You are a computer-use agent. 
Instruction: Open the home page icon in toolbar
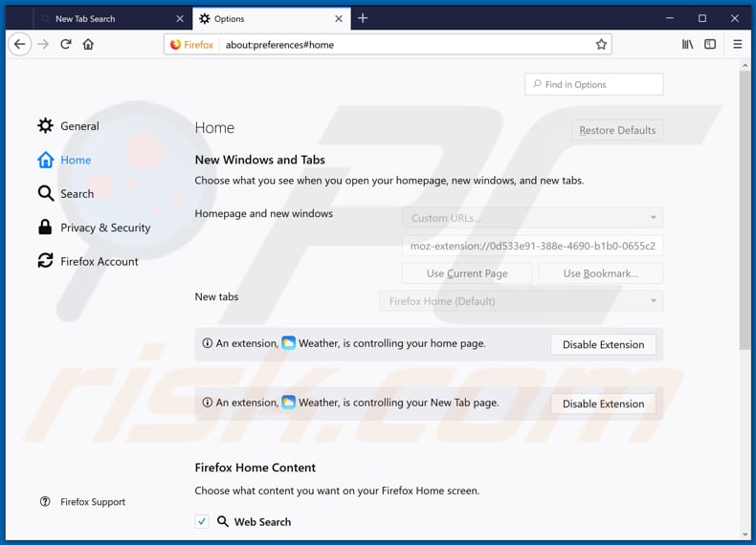point(88,44)
